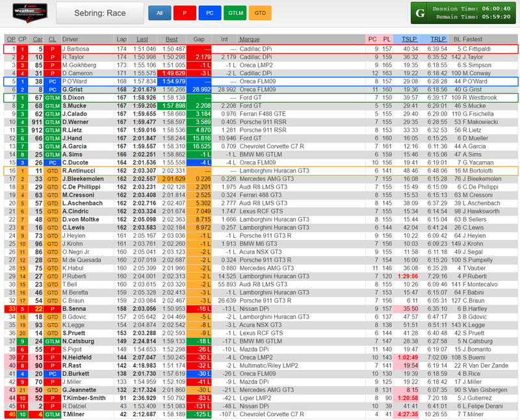520x420 pixels.
Task: Click the PC pit count column header
Action: click(x=372, y=39)
